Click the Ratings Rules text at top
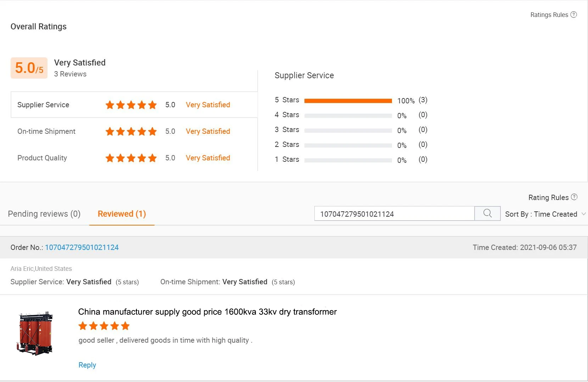 [549, 15]
